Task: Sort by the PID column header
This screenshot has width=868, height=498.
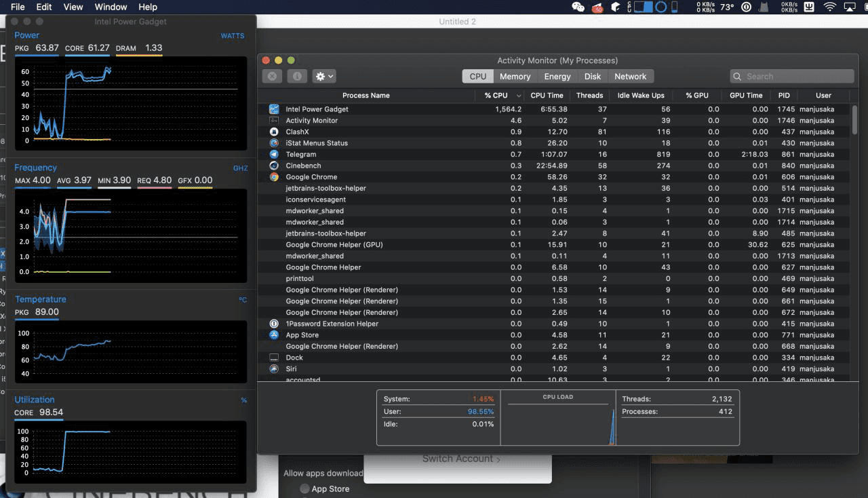Action: [784, 96]
